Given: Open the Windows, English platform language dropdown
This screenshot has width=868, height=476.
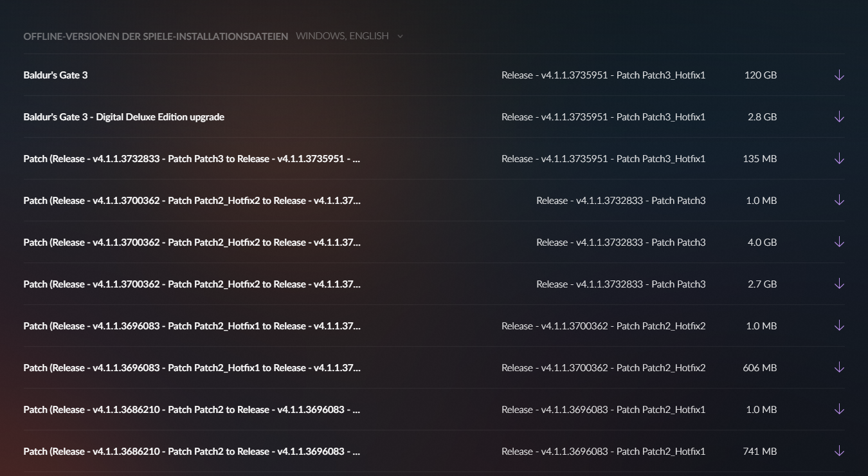Looking at the screenshot, I should [349, 36].
